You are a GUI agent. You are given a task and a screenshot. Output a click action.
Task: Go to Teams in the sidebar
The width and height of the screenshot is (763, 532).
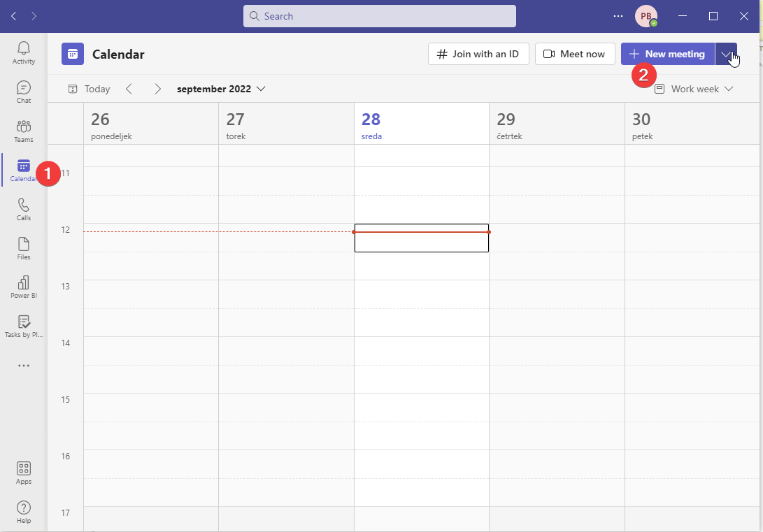(x=24, y=131)
